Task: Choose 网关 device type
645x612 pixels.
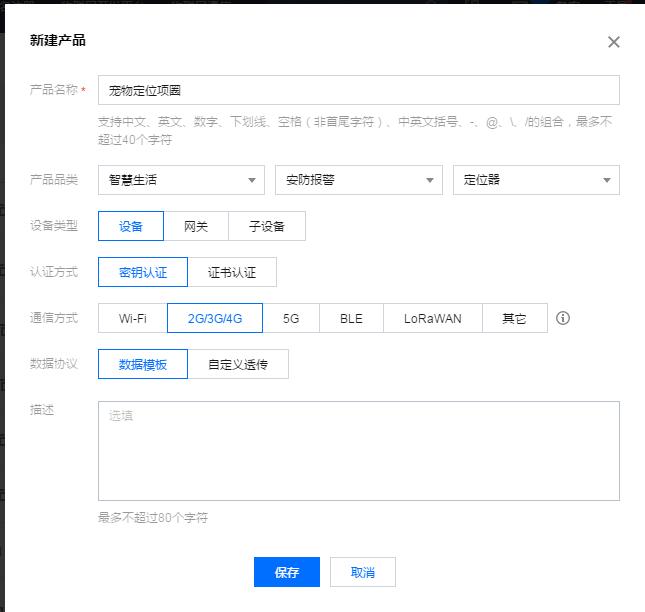Action: click(x=196, y=226)
